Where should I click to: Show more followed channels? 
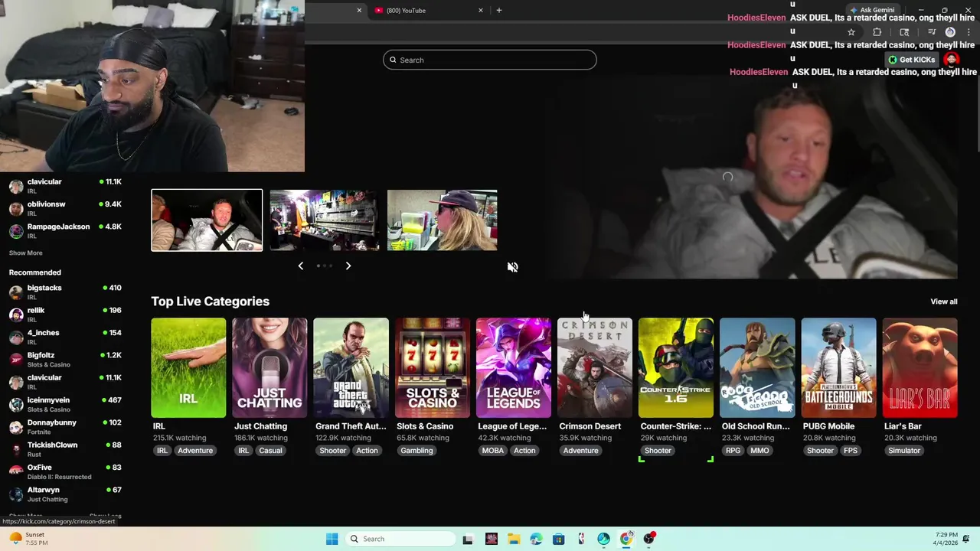coord(25,253)
